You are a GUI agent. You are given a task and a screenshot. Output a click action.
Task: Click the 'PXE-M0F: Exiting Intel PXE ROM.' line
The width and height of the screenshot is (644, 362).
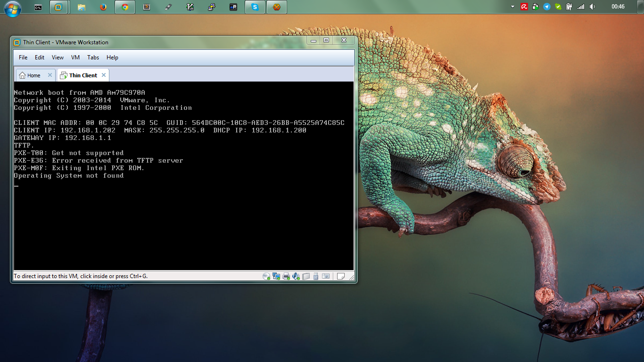click(x=79, y=168)
